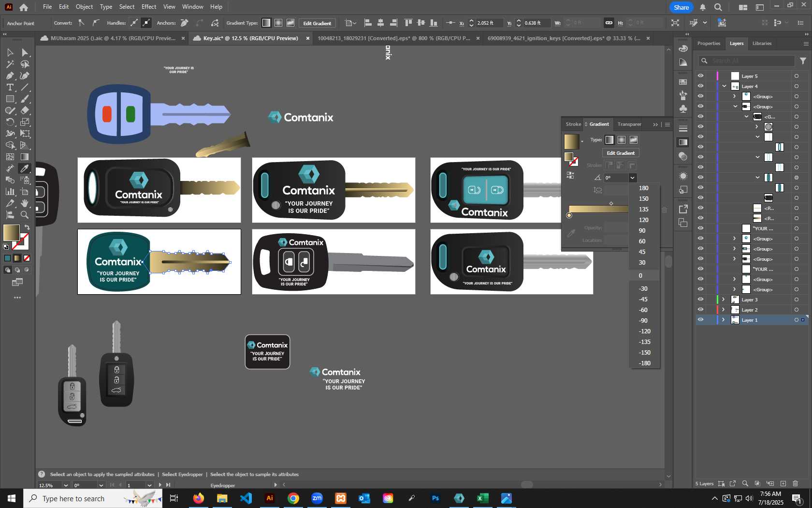Hide Layer 3 with eye icon
The width and height of the screenshot is (812, 508).
click(700, 299)
